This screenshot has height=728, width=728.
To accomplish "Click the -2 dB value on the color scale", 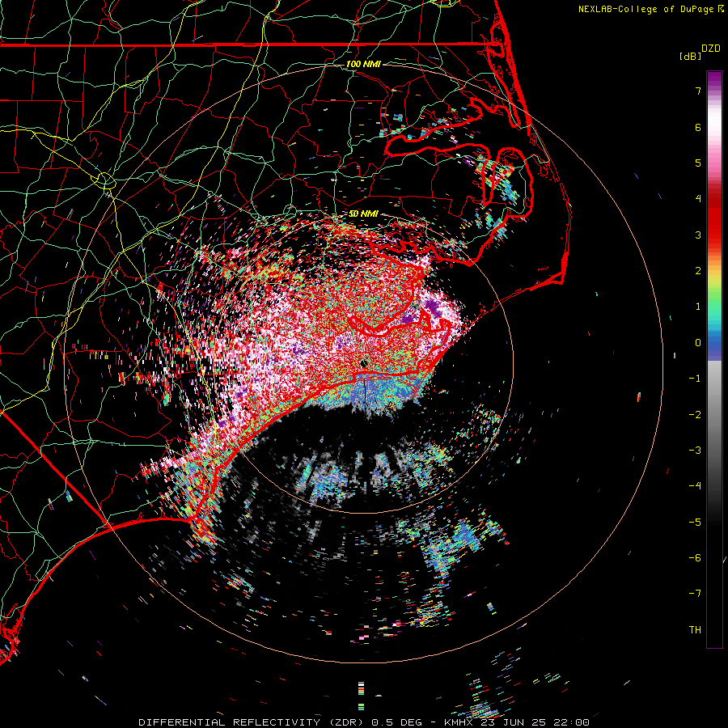I will click(695, 415).
